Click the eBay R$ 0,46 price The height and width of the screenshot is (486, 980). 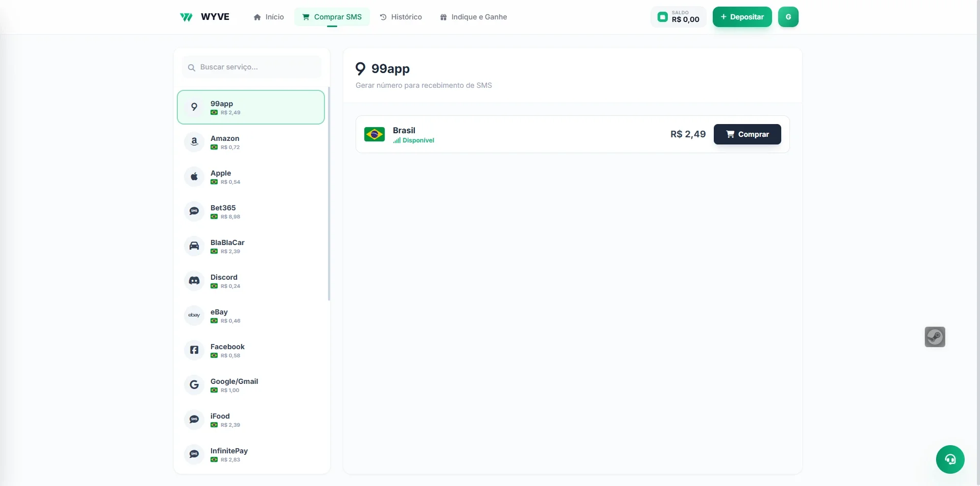coord(230,321)
